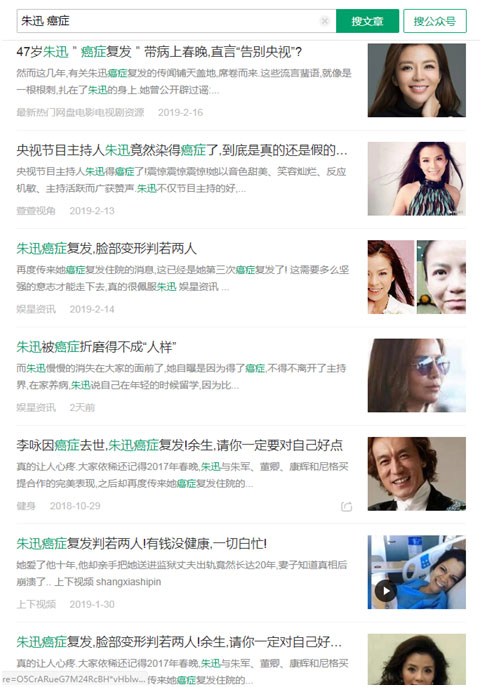Click the thumbnail of the curly-haired man
482x687 pixels.
tap(417, 474)
